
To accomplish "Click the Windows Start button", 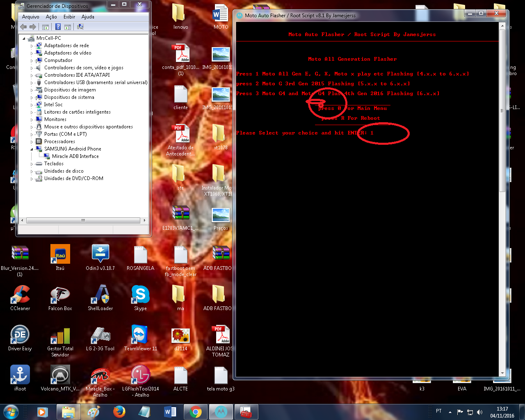I will click(11, 411).
